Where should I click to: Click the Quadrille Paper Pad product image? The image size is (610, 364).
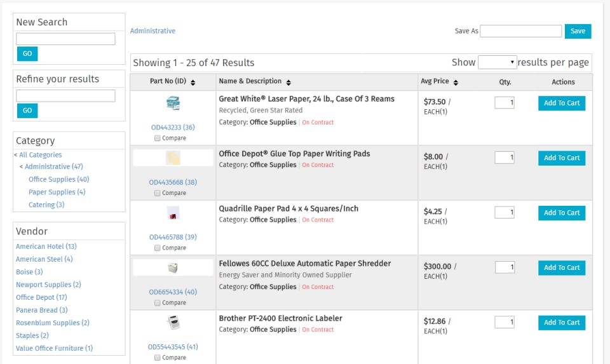coord(173,213)
